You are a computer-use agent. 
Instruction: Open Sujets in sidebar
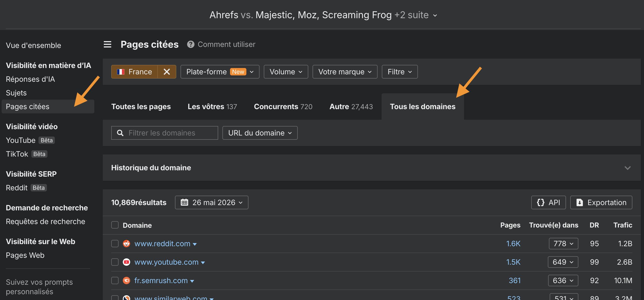[16, 93]
